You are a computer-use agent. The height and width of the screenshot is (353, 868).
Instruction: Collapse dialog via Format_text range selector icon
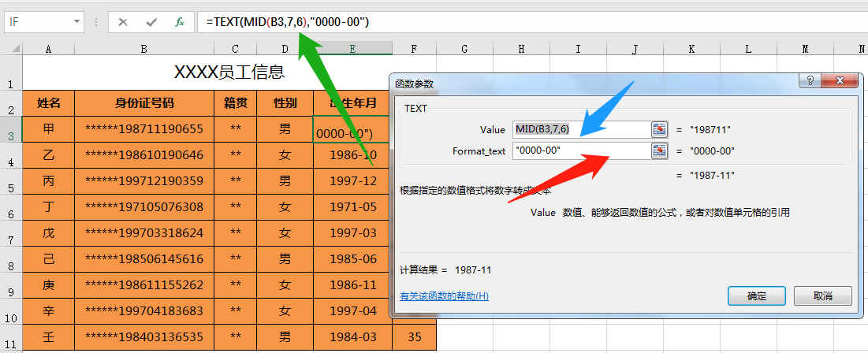(659, 150)
